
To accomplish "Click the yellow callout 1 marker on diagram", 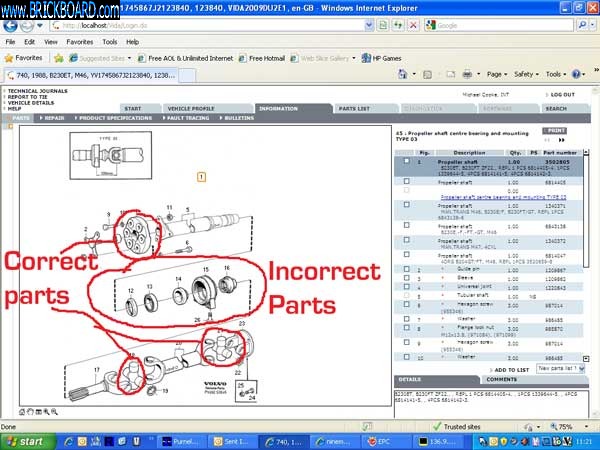I will coord(201,177).
